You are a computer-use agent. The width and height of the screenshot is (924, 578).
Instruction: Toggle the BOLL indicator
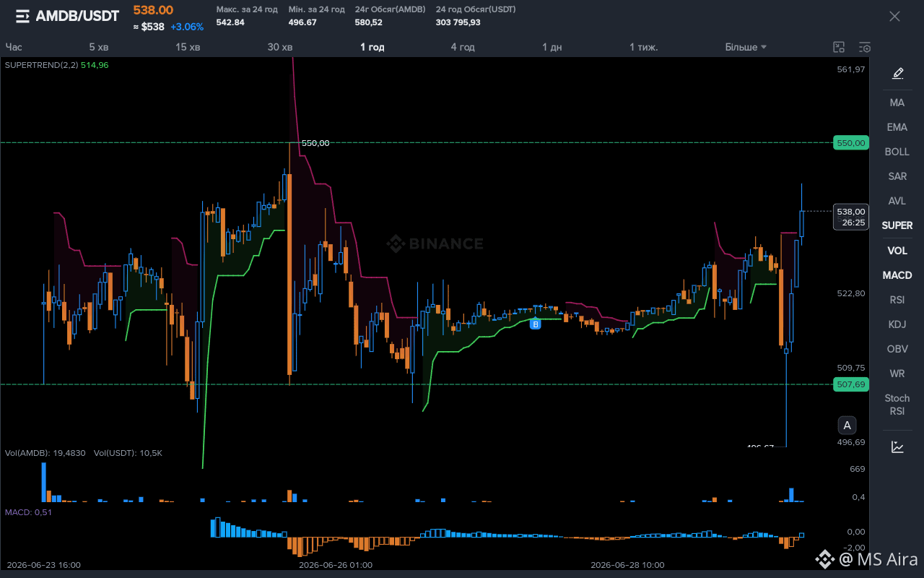click(x=897, y=152)
